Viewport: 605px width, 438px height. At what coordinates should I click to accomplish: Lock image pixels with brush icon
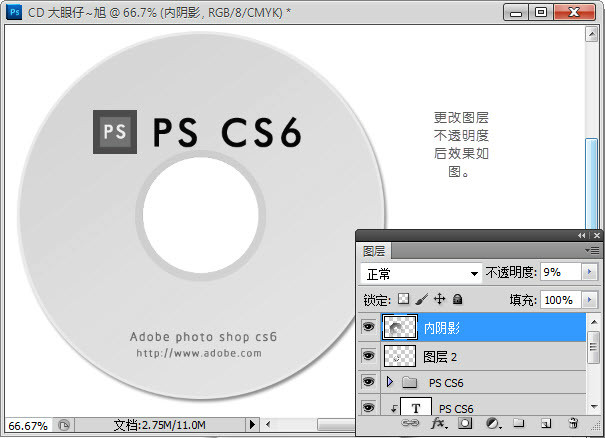click(x=421, y=299)
